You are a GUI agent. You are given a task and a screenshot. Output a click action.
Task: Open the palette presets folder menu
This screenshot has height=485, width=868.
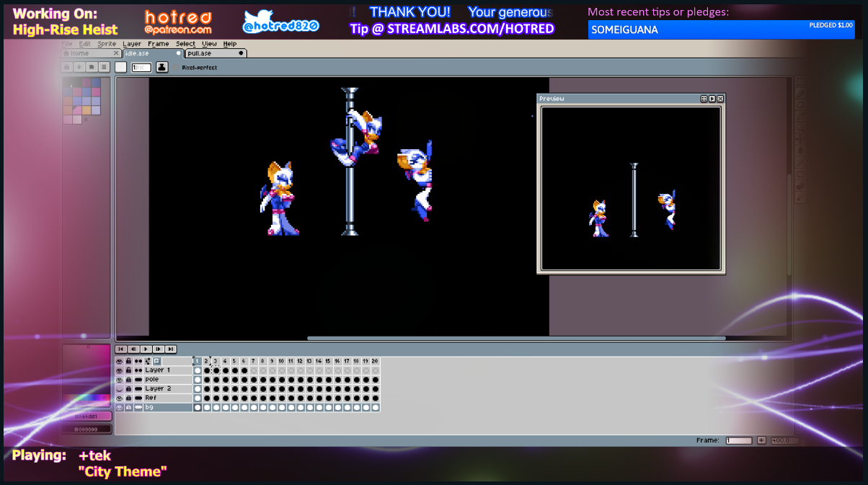tap(92, 67)
